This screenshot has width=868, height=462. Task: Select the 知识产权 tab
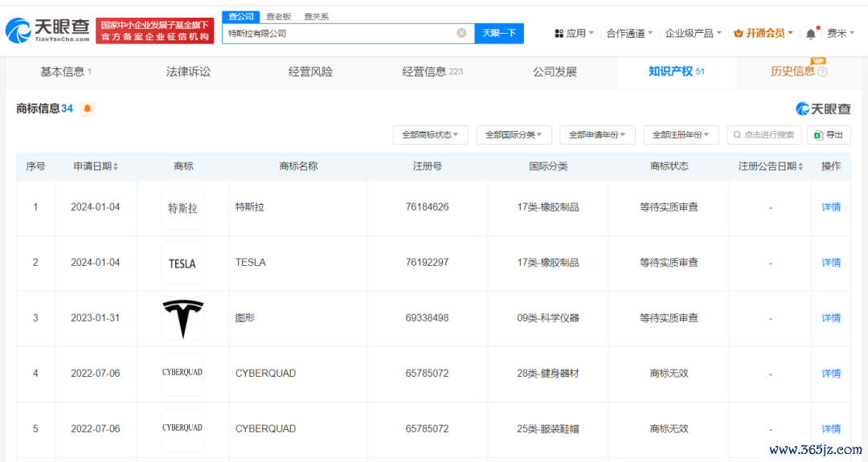coord(677,72)
